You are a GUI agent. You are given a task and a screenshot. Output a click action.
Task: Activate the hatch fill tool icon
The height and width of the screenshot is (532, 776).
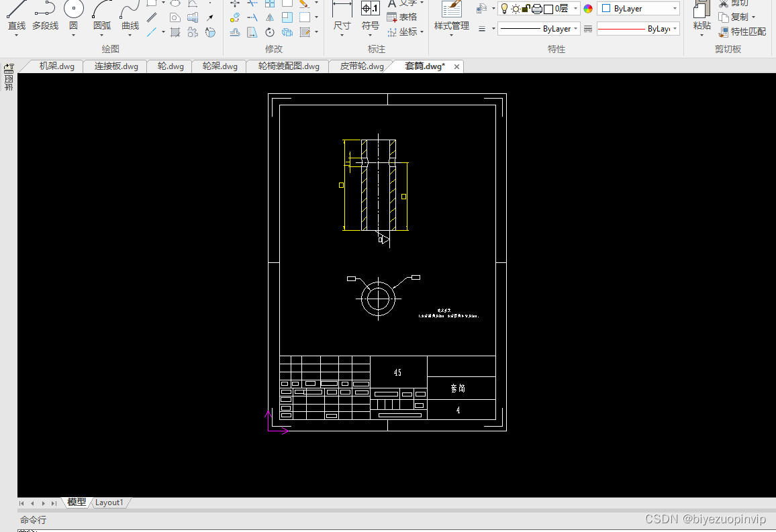coord(175,33)
